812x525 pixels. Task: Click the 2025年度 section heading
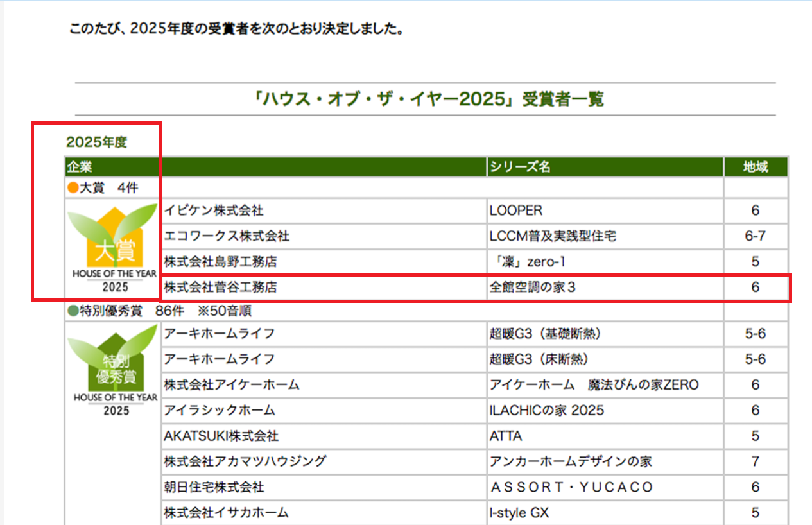pos(96,142)
